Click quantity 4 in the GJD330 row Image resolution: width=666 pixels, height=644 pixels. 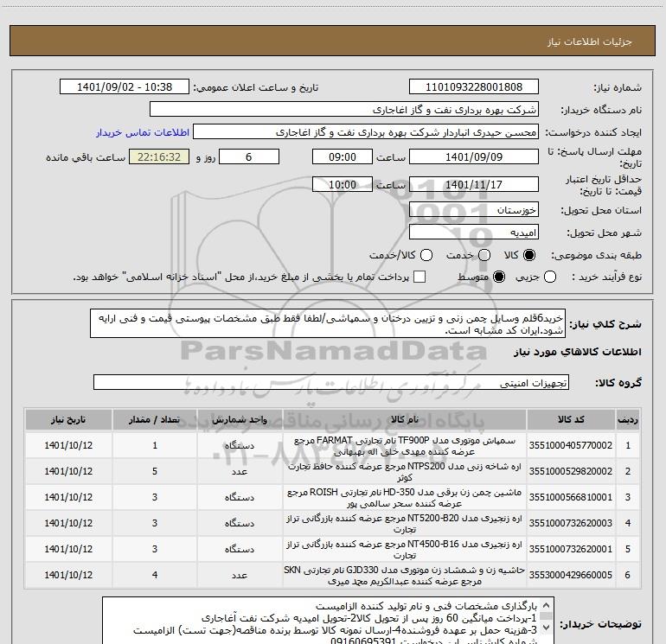(x=155, y=575)
